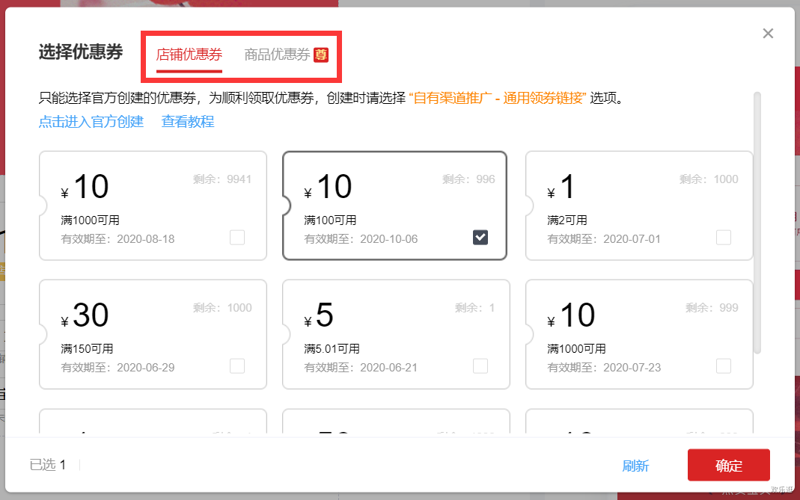
Task: Click the red 荐 badge icon
Action: pyautogui.click(x=321, y=54)
